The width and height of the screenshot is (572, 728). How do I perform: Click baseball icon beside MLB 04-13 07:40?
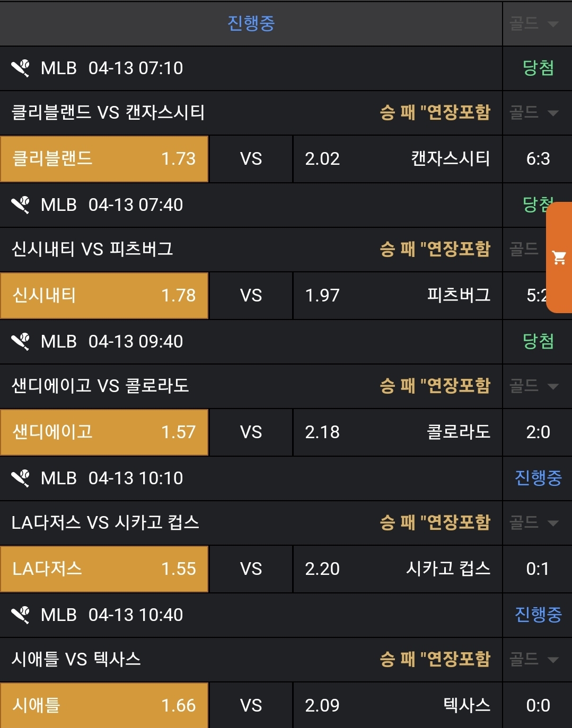click(x=21, y=205)
